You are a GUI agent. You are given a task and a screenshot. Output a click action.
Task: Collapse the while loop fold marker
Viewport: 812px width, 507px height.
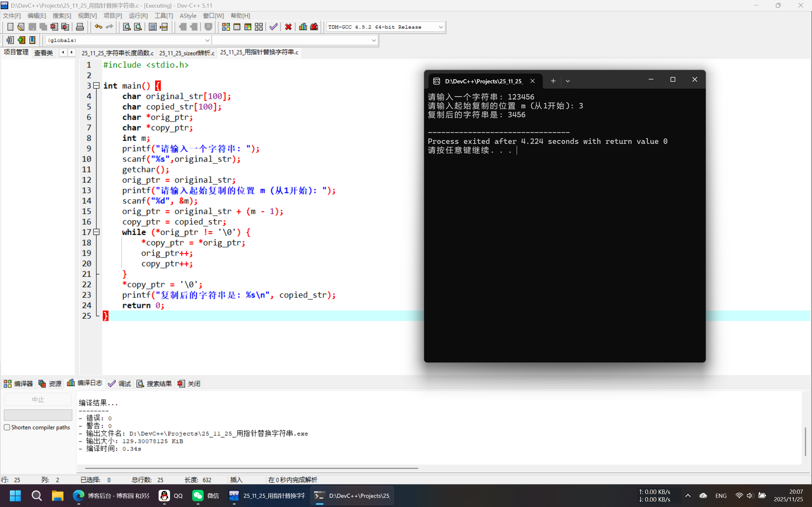(96, 232)
